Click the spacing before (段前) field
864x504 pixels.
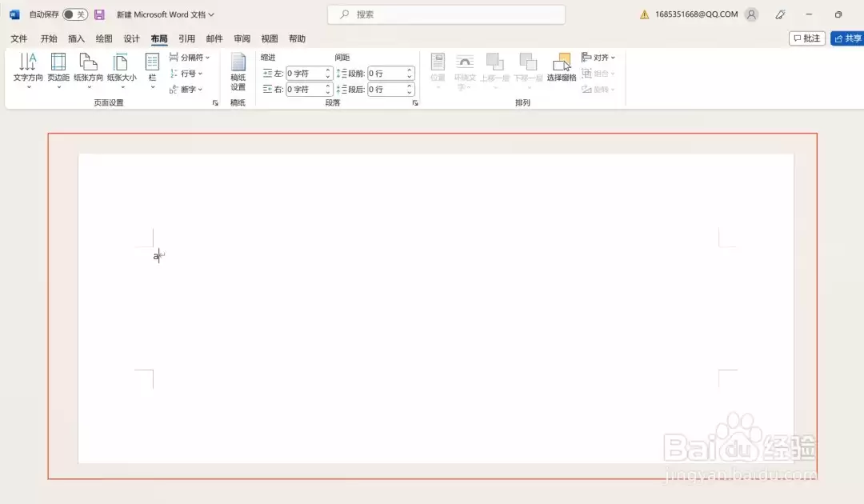tap(387, 74)
